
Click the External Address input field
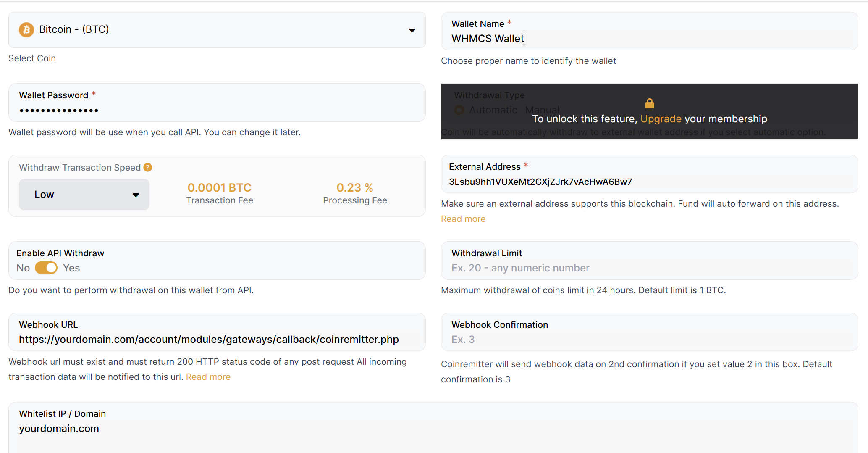coord(649,182)
